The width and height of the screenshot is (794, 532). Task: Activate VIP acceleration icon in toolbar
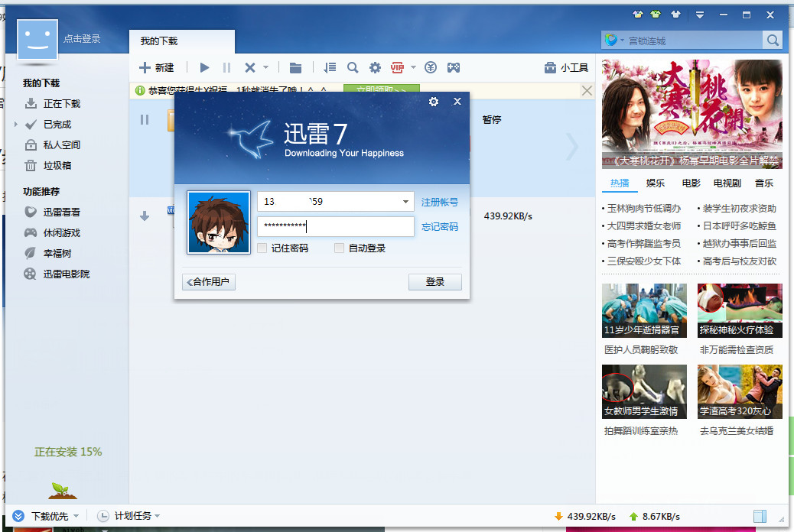(x=399, y=67)
